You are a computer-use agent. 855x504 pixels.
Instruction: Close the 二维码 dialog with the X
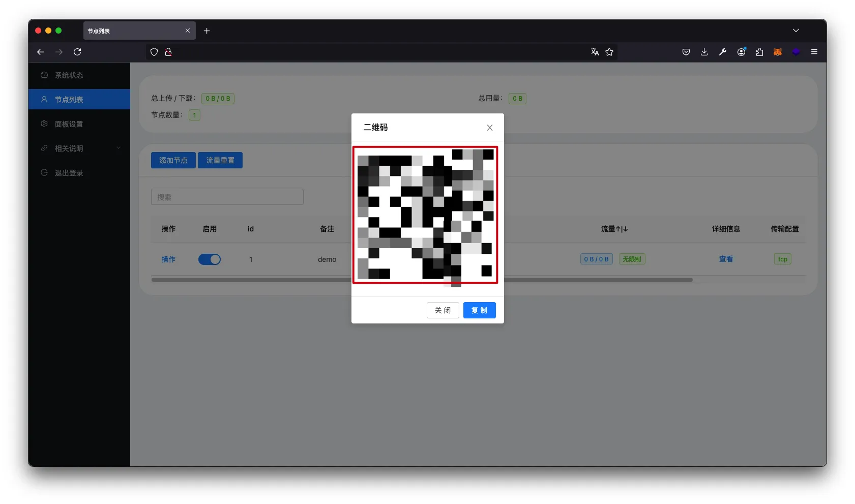click(x=489, y=128)
